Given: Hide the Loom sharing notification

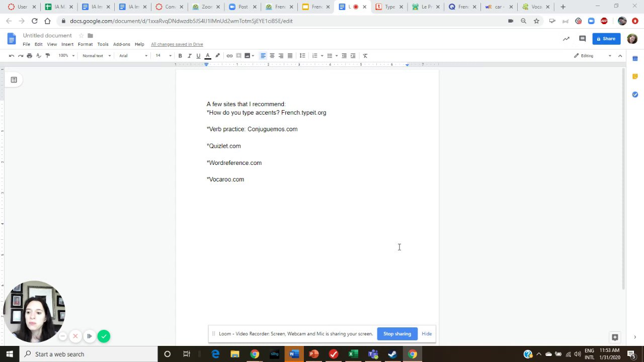Looking at the screenshot, I should 427,334.
